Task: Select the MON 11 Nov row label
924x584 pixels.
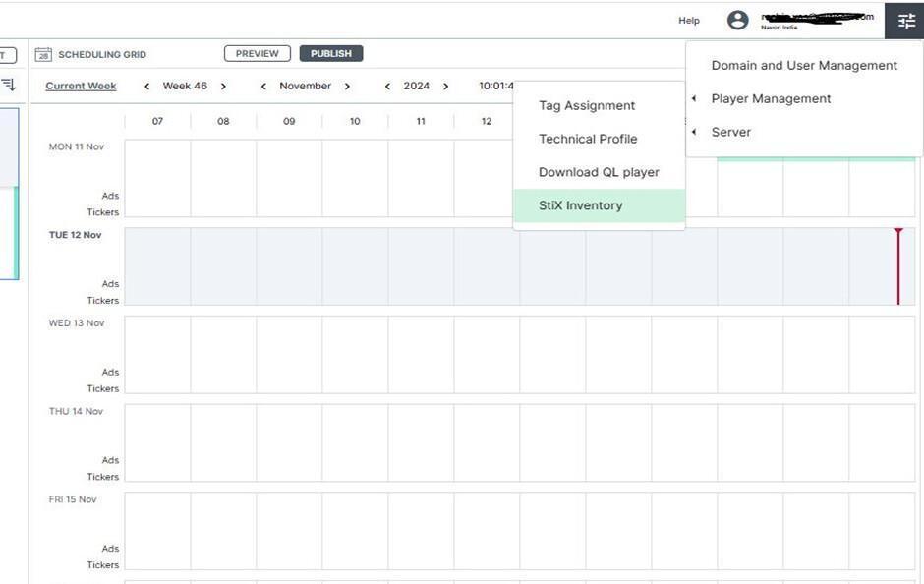Action: click(76, 146)
